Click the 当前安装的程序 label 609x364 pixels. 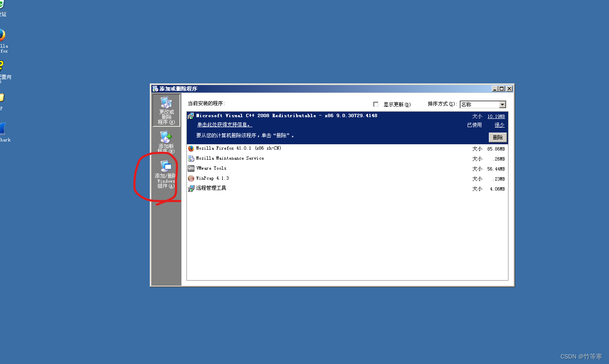click(206, 103)
